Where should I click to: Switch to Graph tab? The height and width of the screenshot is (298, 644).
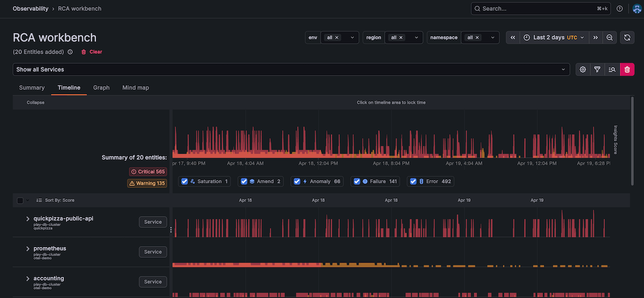[x=101, y=87]
